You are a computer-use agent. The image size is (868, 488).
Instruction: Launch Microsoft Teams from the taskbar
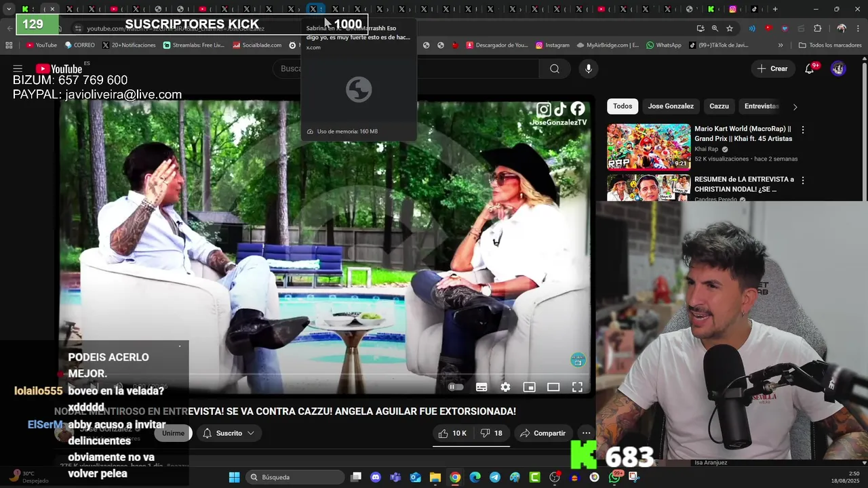tap(395, 477)
